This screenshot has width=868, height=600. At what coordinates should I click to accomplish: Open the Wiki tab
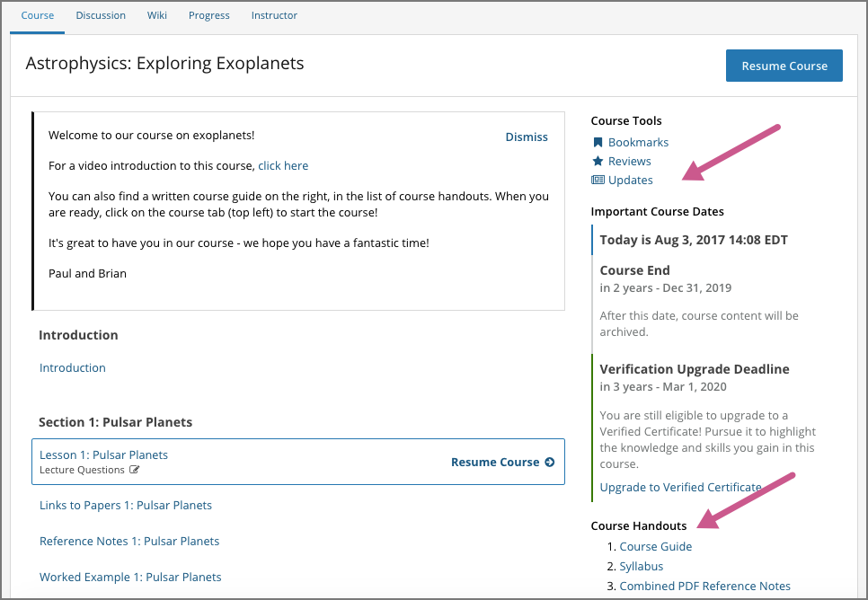pyautogui.click(x=156, y=14)
